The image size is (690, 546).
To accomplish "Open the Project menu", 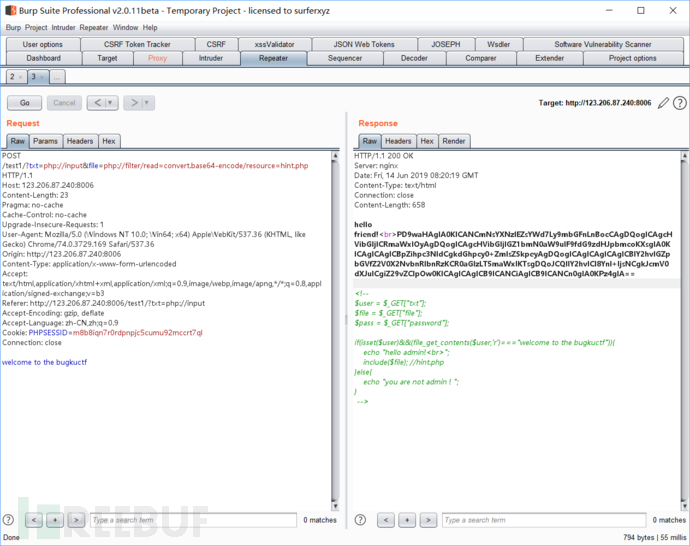I will [36, 27].
